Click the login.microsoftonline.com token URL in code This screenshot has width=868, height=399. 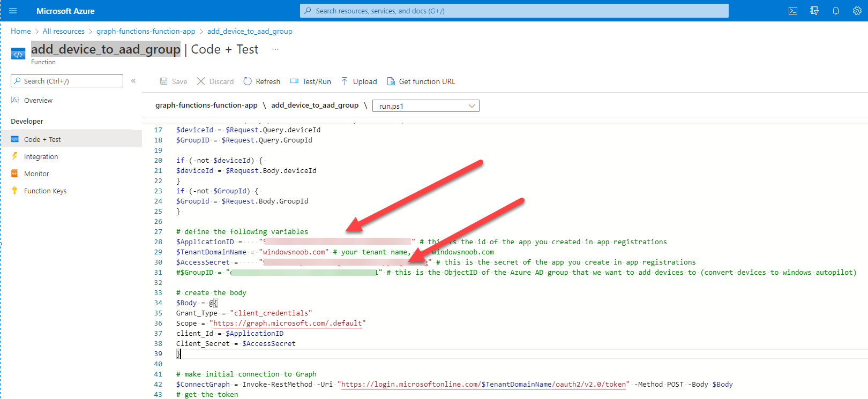pos(484,384)
